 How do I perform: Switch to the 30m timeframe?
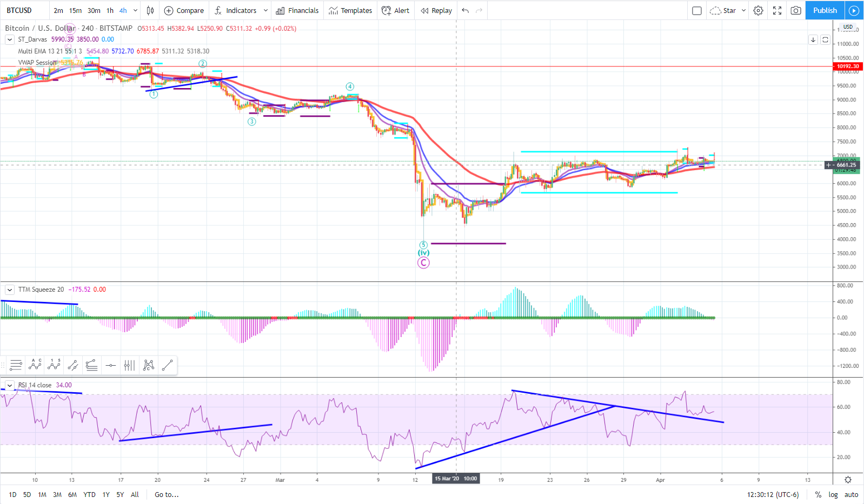tap(94, 10)
